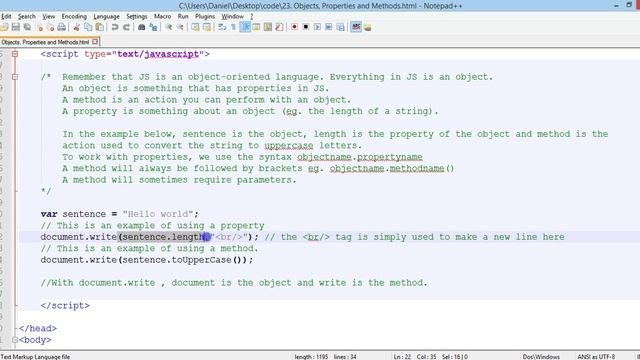The width and height of the screenshot is (640, 360).
Task: Collapse the script tag fold marker
Action: coord(15,54)
